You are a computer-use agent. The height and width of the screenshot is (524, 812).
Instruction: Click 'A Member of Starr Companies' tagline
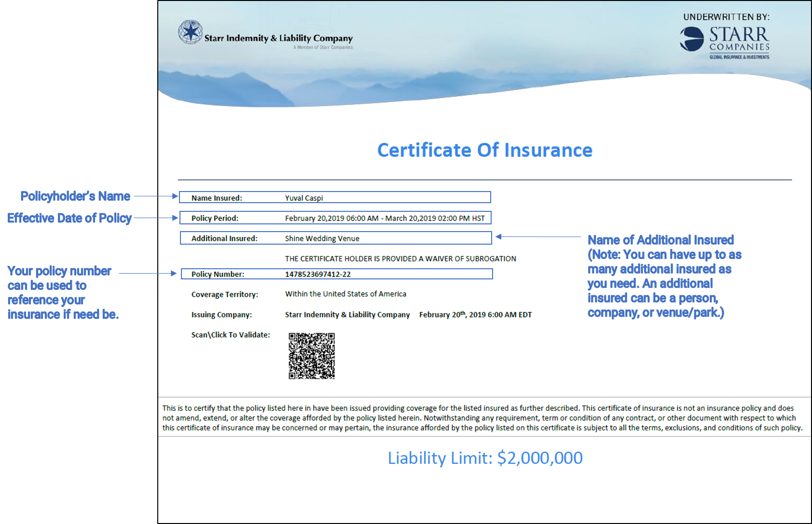(323, 47)
